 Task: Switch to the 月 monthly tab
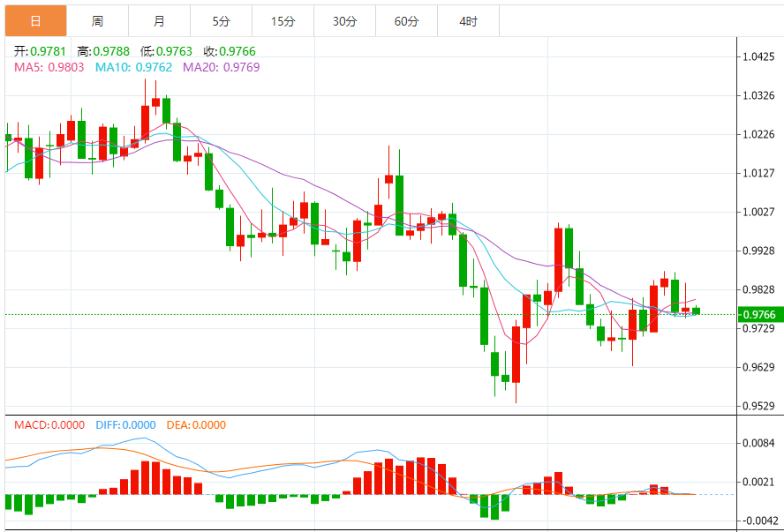coord(159,21)
